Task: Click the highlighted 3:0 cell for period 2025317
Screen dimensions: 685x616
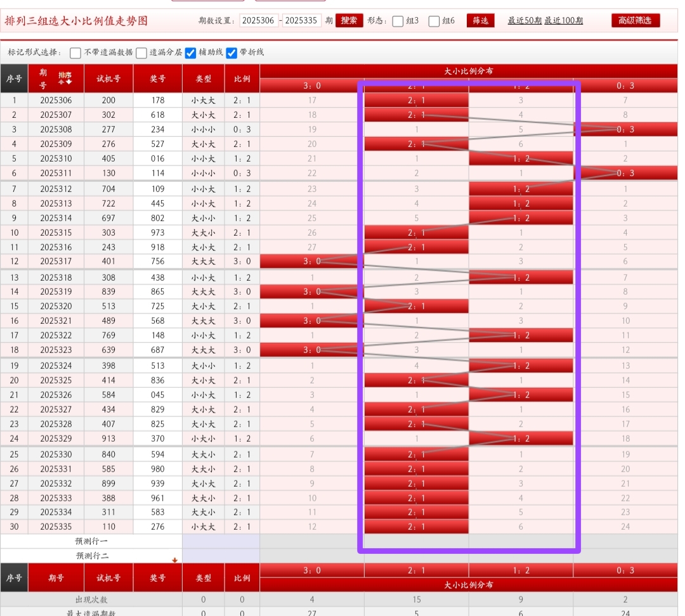Action: 311,261
